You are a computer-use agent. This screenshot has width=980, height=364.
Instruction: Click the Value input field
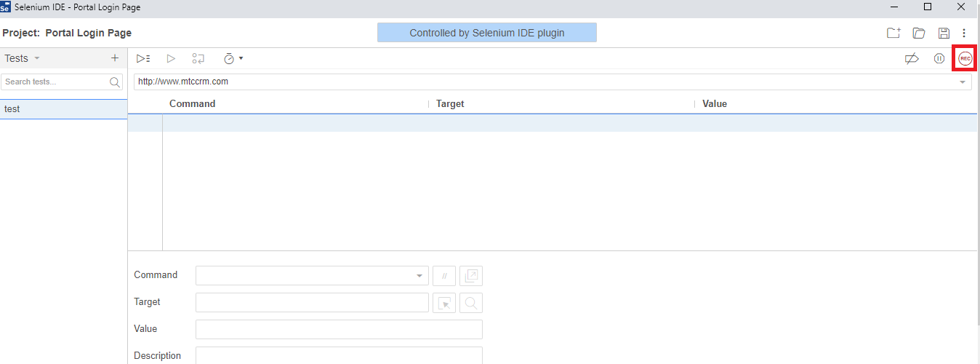pos(339,329)
